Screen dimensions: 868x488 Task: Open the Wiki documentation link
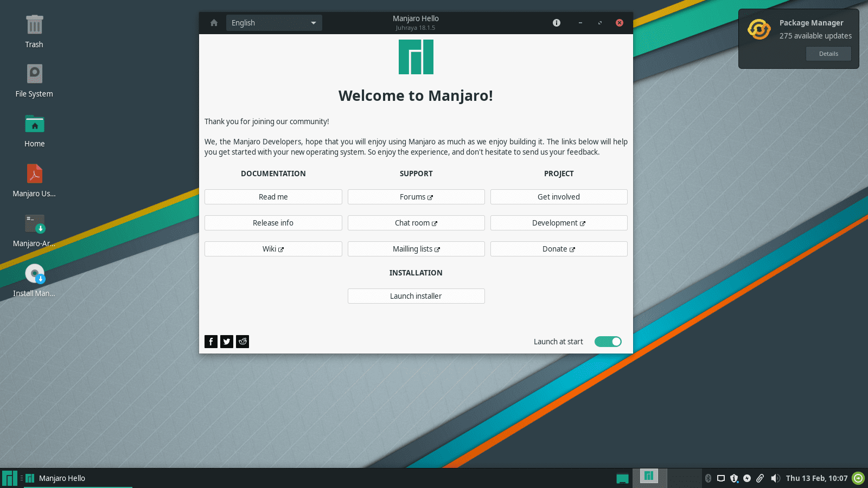(273, 249)
